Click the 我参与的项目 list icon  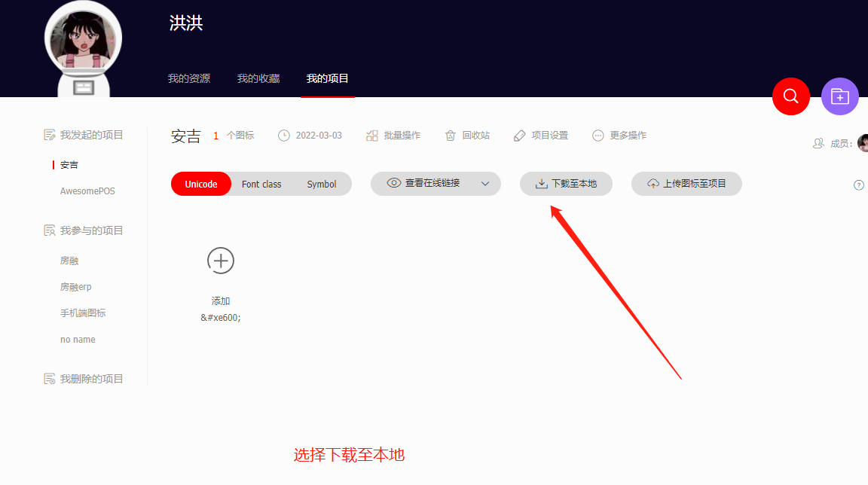49,230
